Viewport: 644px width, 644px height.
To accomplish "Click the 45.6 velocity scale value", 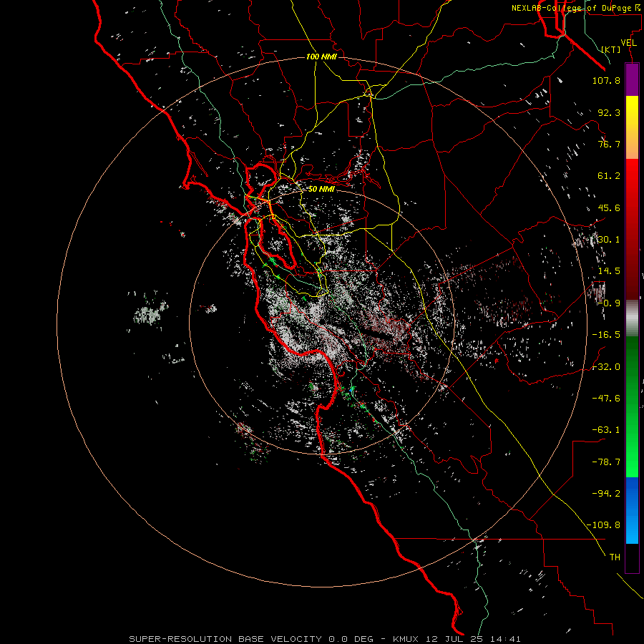I will coord(609,208).
